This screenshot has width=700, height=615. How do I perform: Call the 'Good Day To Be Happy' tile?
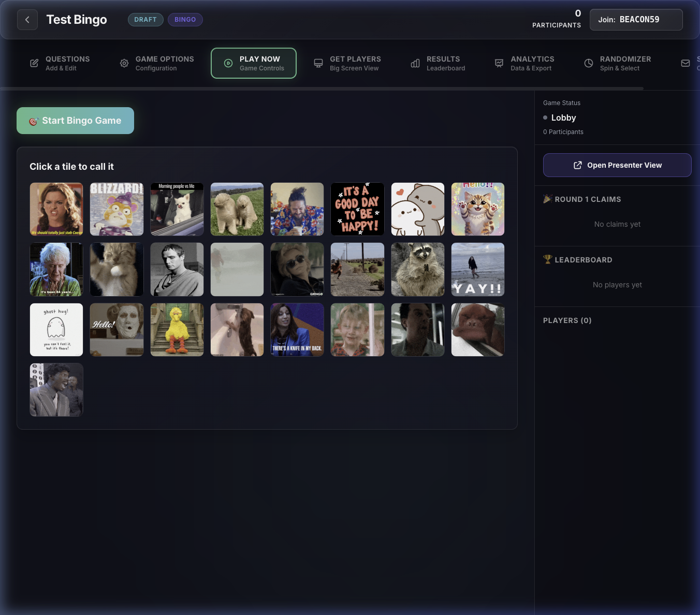[x=357, y=209]
